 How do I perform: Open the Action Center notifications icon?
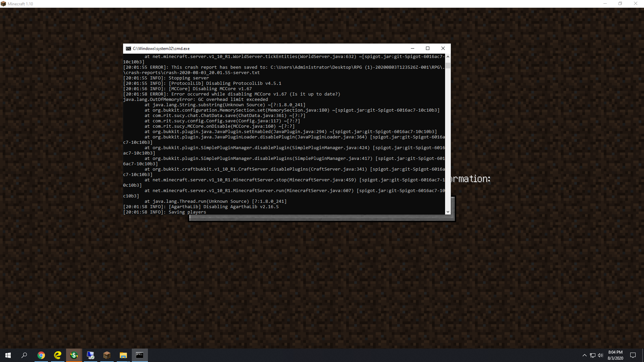click(x=633, y=355)
